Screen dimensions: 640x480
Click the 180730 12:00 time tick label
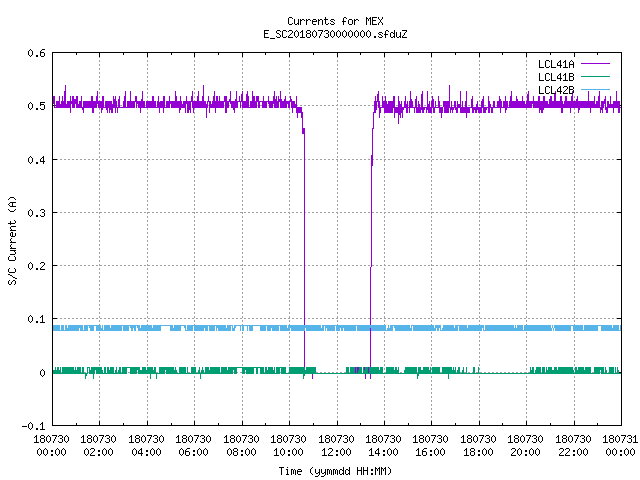[x=336, y=446]
